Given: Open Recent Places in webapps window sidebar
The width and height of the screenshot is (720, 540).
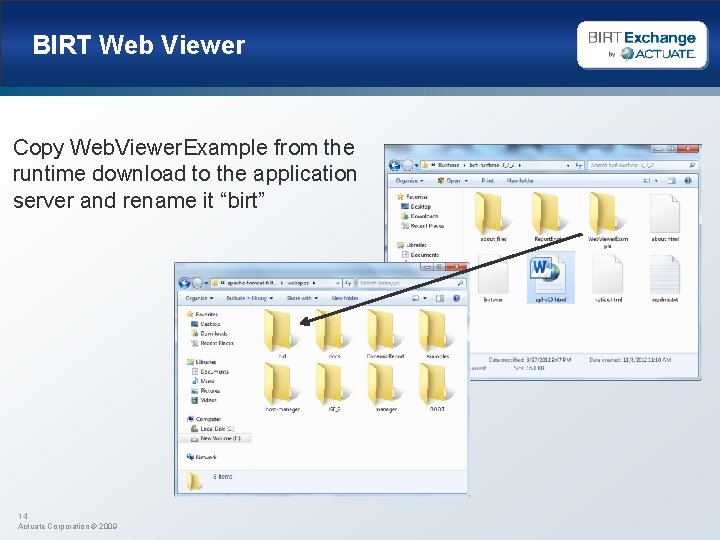Looking at the screenshot, I should pyautogui.click(x=212, y=343).
